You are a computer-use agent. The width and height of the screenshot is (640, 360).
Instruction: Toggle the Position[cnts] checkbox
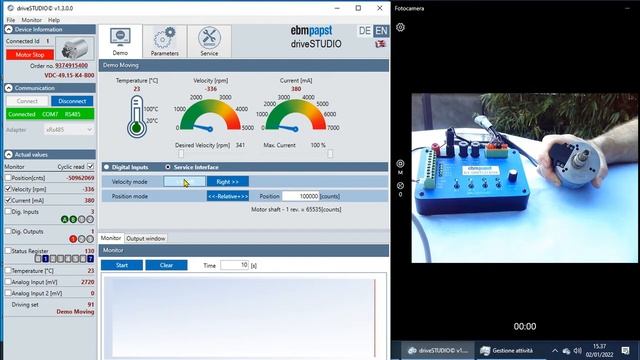[x=8, y=178]
